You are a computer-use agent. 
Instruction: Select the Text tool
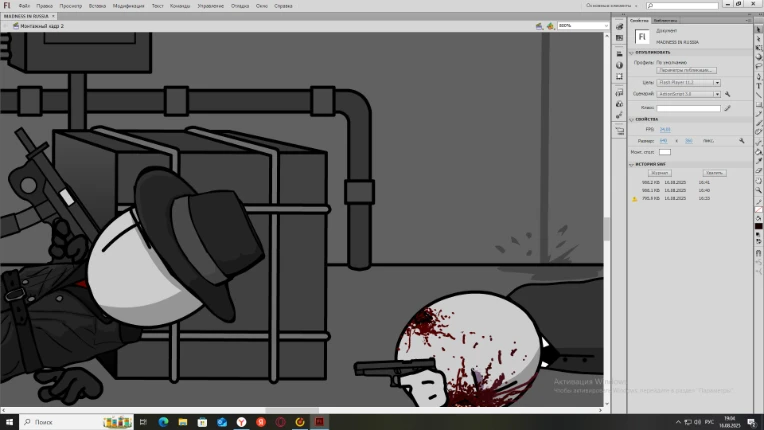[759, 86]
